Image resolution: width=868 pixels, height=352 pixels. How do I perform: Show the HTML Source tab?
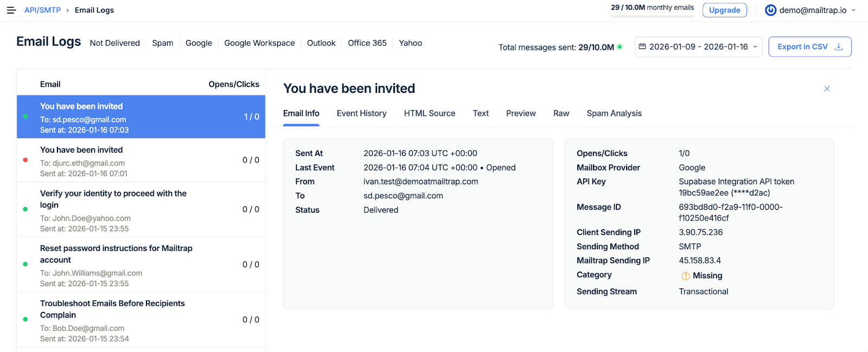tap(429, 114)
